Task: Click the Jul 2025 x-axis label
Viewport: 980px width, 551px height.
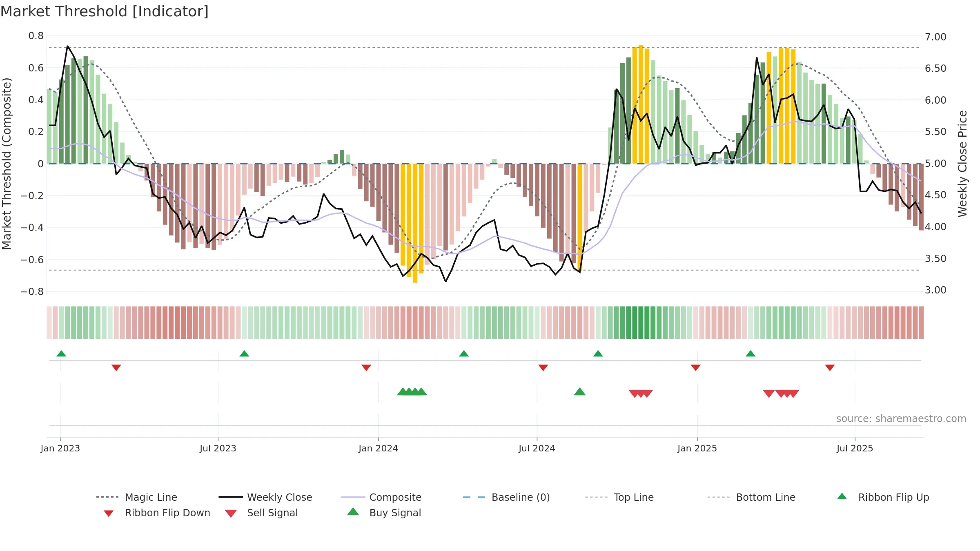Action: 855,448
